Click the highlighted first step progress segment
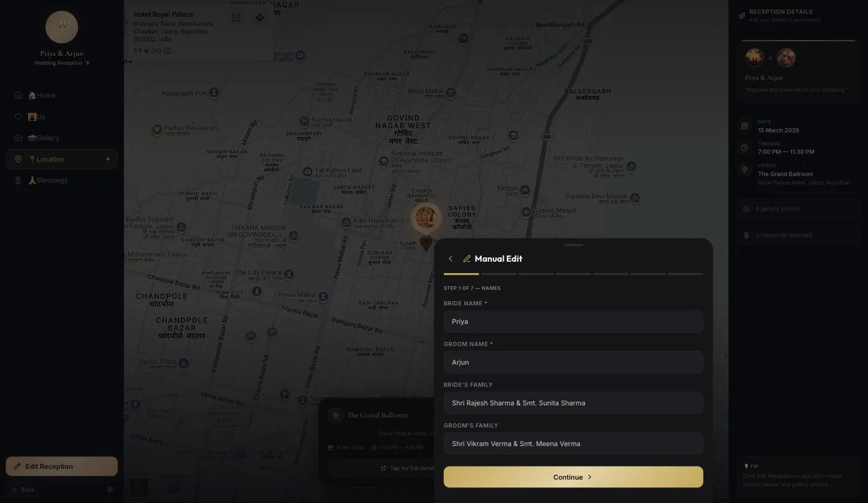The width and height of the screenshot is (868, 503). click(461, 274)
